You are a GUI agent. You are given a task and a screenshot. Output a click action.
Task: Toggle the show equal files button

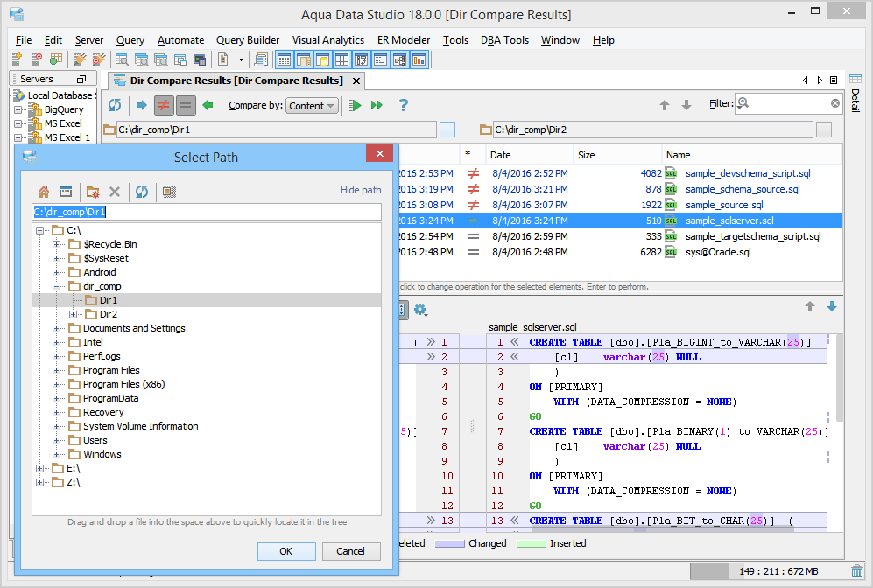[x=185, y=105]
